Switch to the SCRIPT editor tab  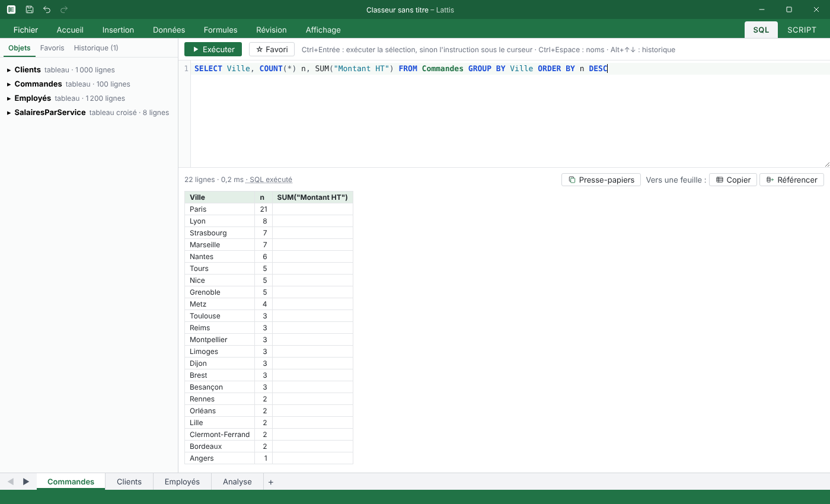[x=802, y=30]
